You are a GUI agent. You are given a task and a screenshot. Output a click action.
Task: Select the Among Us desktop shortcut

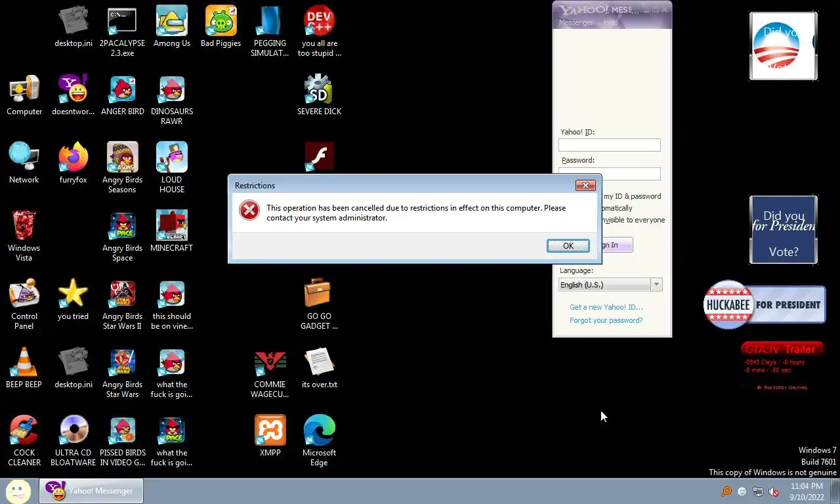click(x=171, y=28)
